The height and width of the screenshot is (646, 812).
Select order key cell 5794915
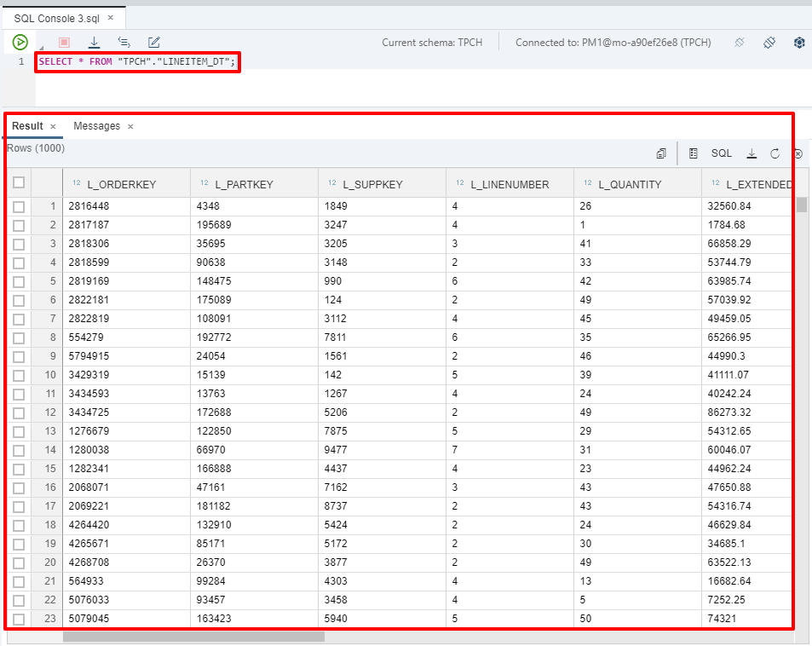coord(126,356)
